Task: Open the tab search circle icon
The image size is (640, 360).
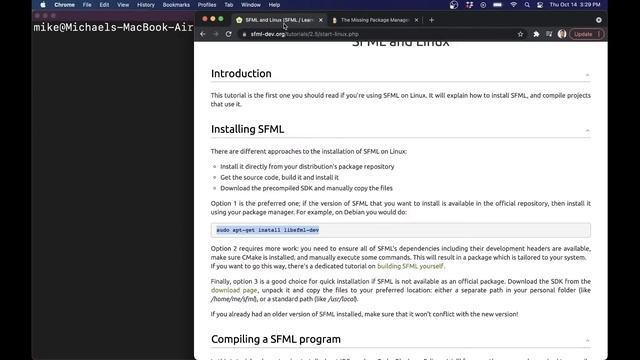Action: [599, 20]
